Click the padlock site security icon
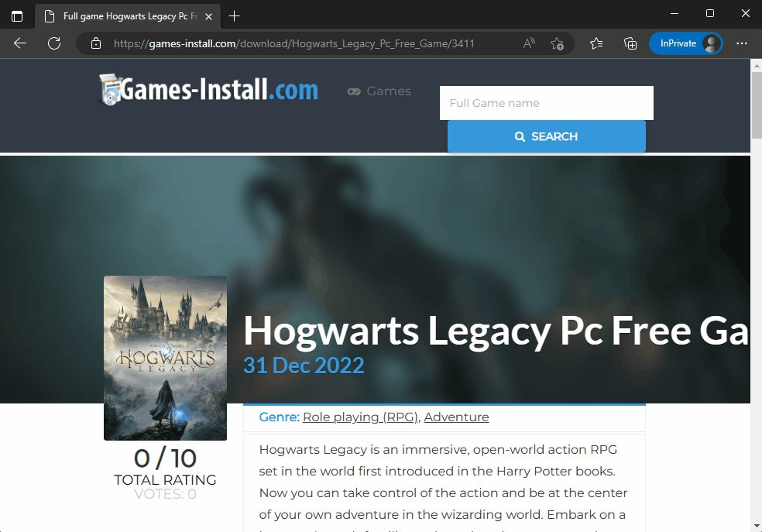 (95, 43)
